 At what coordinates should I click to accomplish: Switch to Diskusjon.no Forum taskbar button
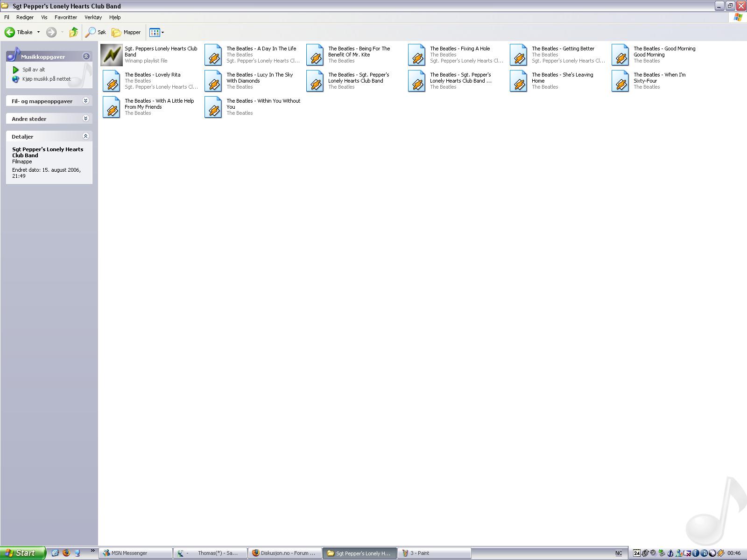(285, 553)
